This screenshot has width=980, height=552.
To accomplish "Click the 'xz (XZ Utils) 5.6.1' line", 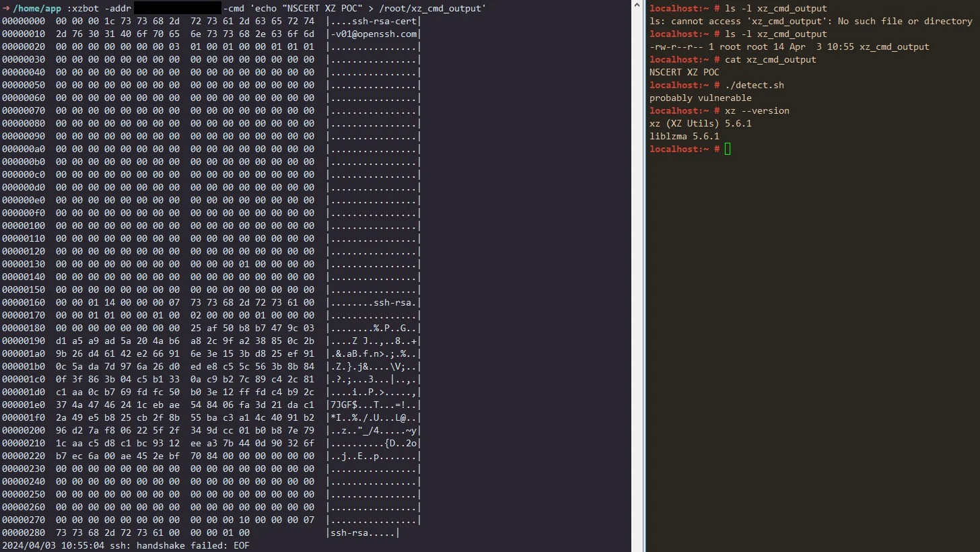I will point(701,123).
